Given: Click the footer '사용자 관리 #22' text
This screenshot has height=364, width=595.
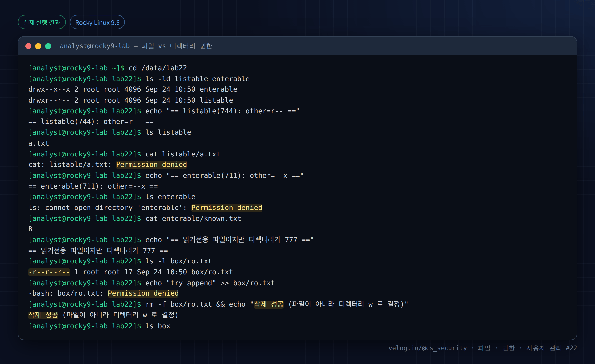Looking at the screenshot, I should tap(552, 348).
